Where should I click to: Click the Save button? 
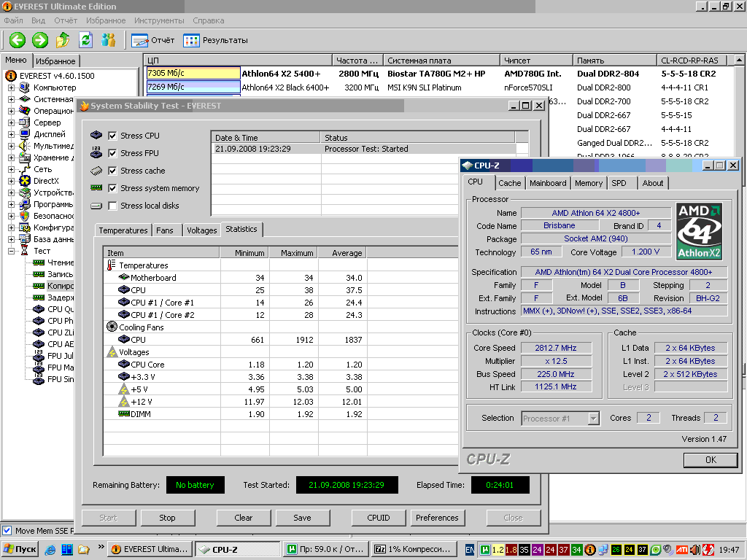(x=302, y=518)
